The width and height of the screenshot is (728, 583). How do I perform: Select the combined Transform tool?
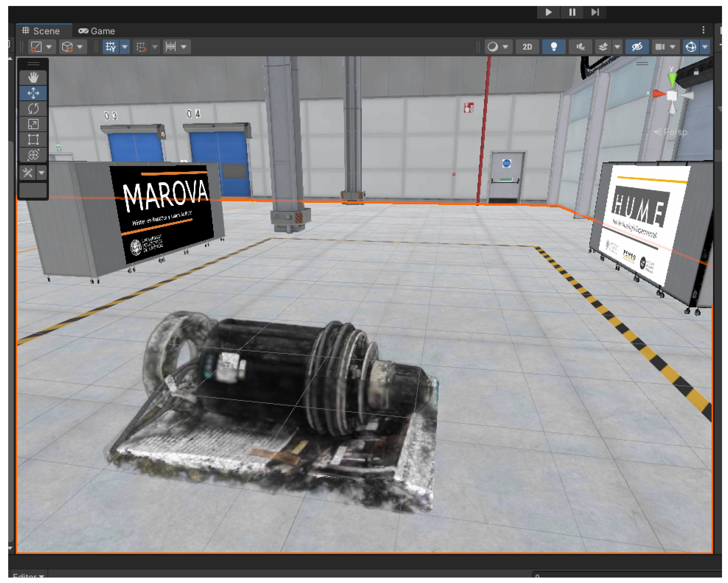coord(33,155)
